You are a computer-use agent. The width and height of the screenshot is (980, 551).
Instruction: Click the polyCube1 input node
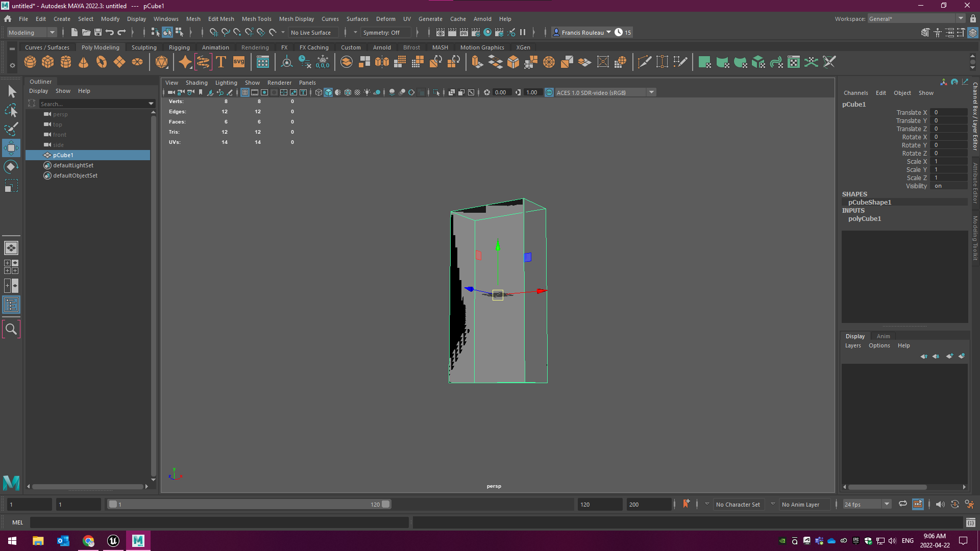coord(865,219)
